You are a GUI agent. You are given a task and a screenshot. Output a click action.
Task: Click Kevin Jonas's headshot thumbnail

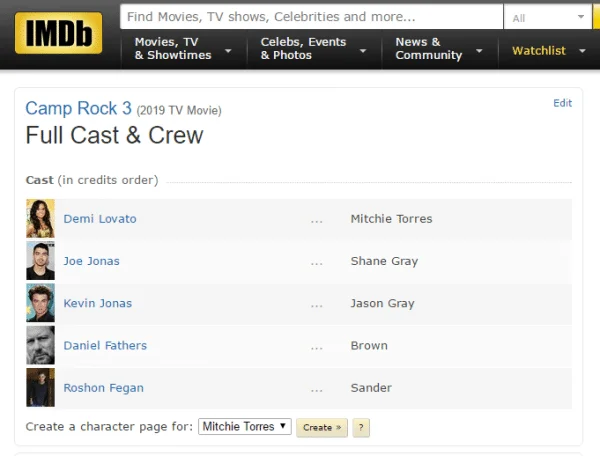tap(40, 303)
